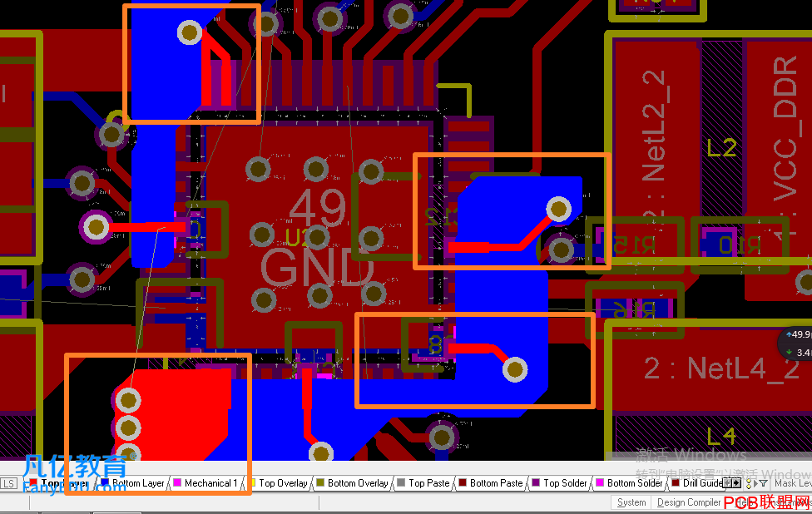Select the via above the R15 via
The image size is (812, 514).
point(558,209)
